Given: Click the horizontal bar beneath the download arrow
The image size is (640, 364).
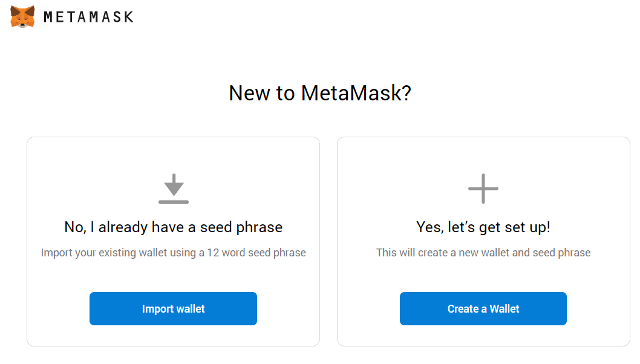Looking at the screenshot, I should [174, 201].
